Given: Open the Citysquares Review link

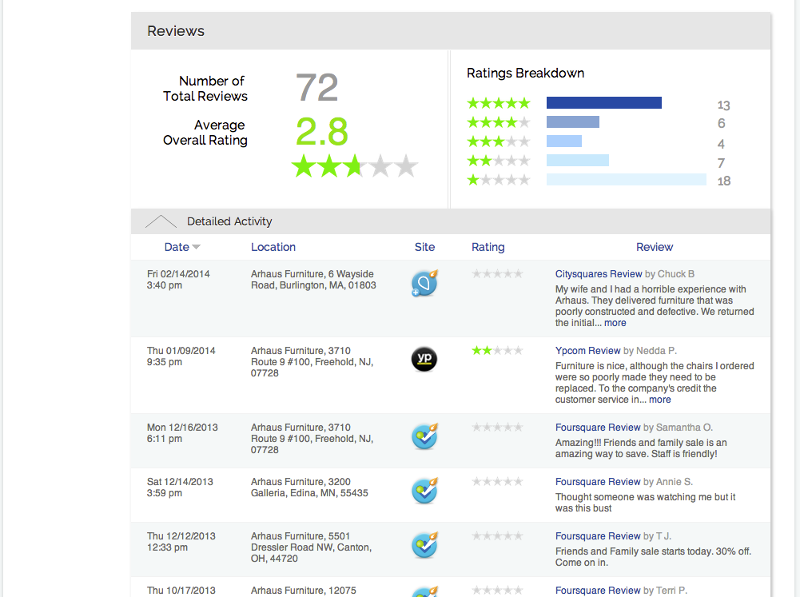Looking at the screenshot, I should pyautogui.click(x=598, y=274).
